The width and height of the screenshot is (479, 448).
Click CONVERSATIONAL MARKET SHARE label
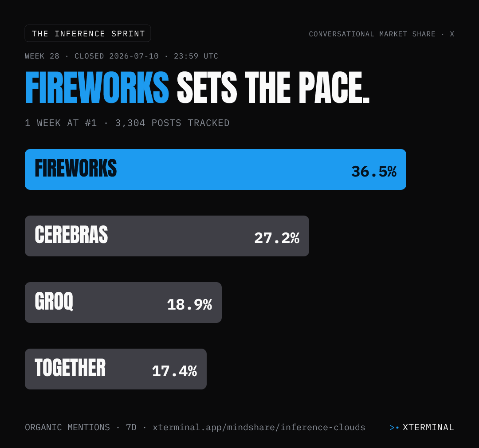[x=372, y=34]
